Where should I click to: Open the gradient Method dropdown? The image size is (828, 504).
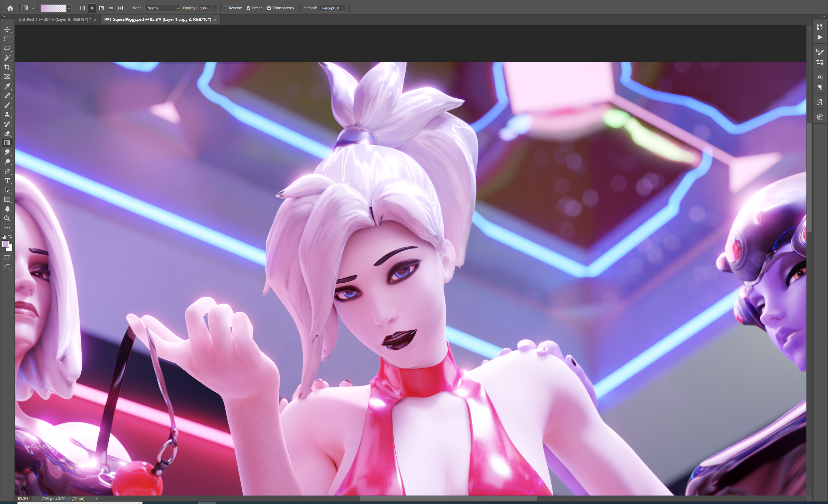[x=333, y=8]
